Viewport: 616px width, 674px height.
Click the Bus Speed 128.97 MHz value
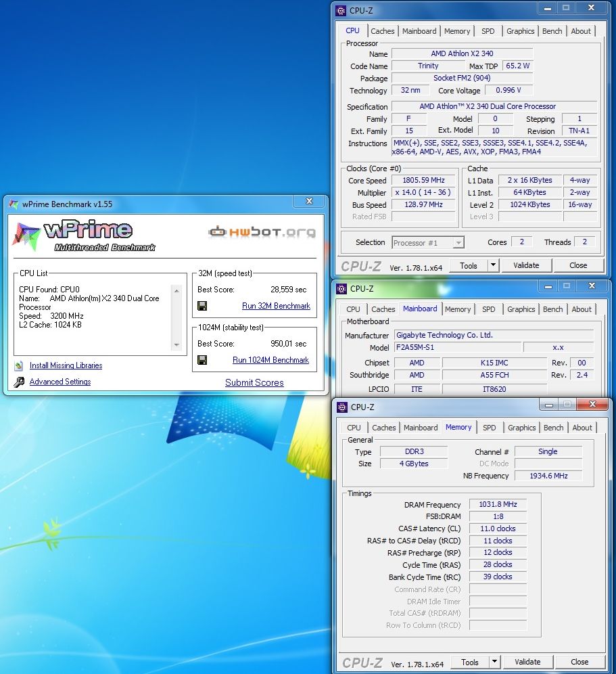point(423,204)
